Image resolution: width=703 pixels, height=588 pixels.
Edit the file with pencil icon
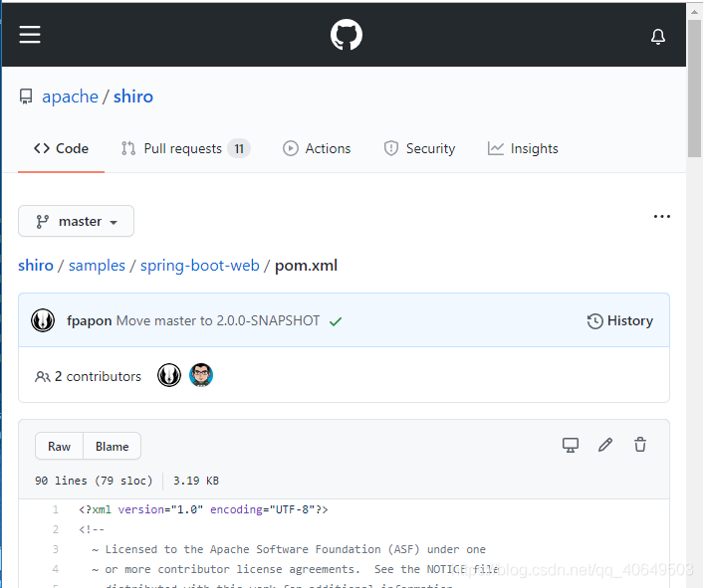[x=605, y=445]
